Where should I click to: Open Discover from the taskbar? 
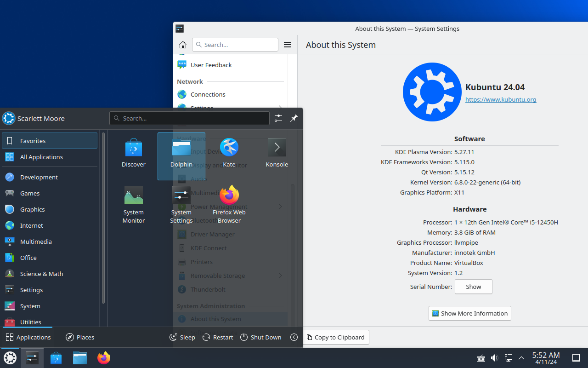(x=56, y=357)
